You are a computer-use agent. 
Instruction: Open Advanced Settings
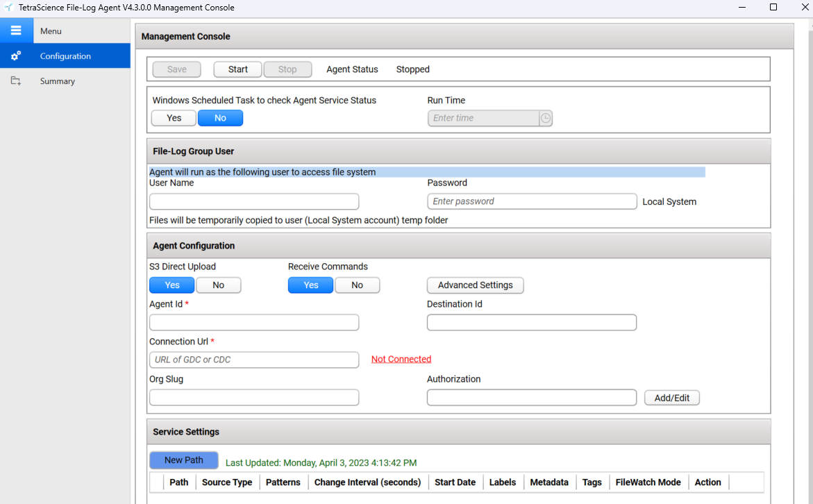475,285
